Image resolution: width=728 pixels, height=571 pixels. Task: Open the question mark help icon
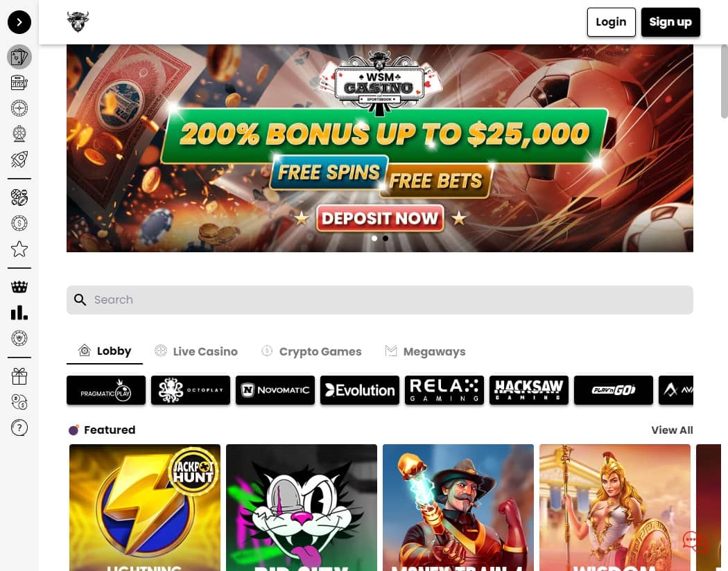(19, 428)
